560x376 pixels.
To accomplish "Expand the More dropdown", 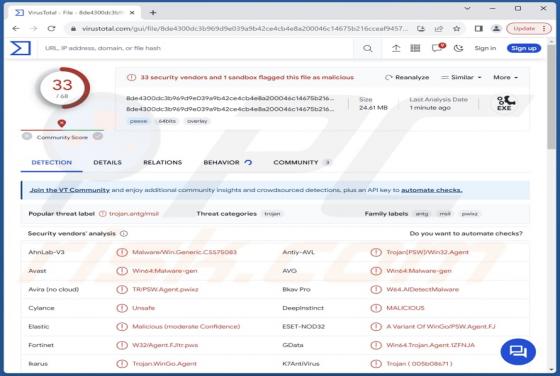I will [505, 77].
